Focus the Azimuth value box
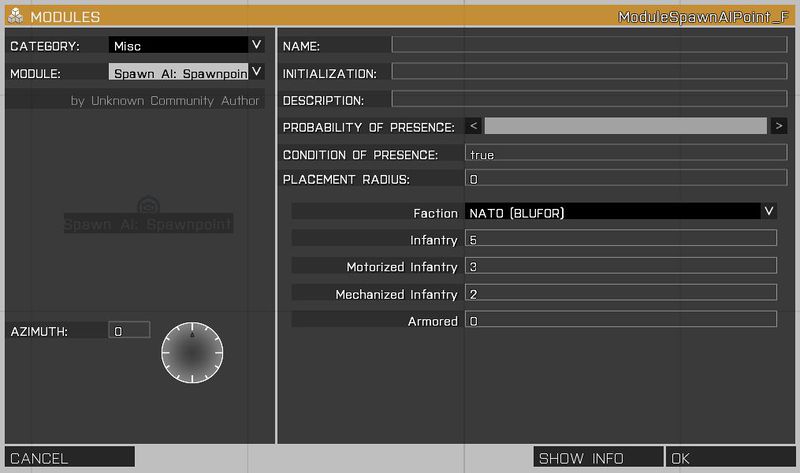The width and height of the screenshot is (800, 473). [x=129, y=330]
